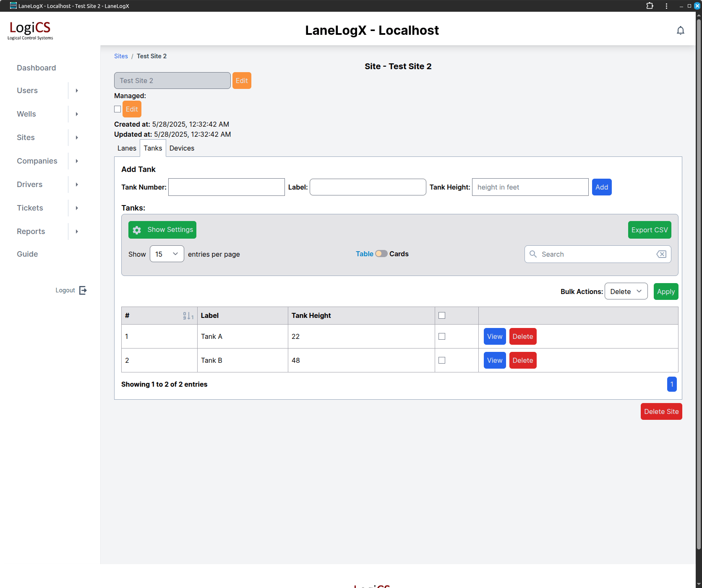Toggle the Managed checkbox
Image resolution: width=702 pixels, height=588 pixels.
(117, 109)
